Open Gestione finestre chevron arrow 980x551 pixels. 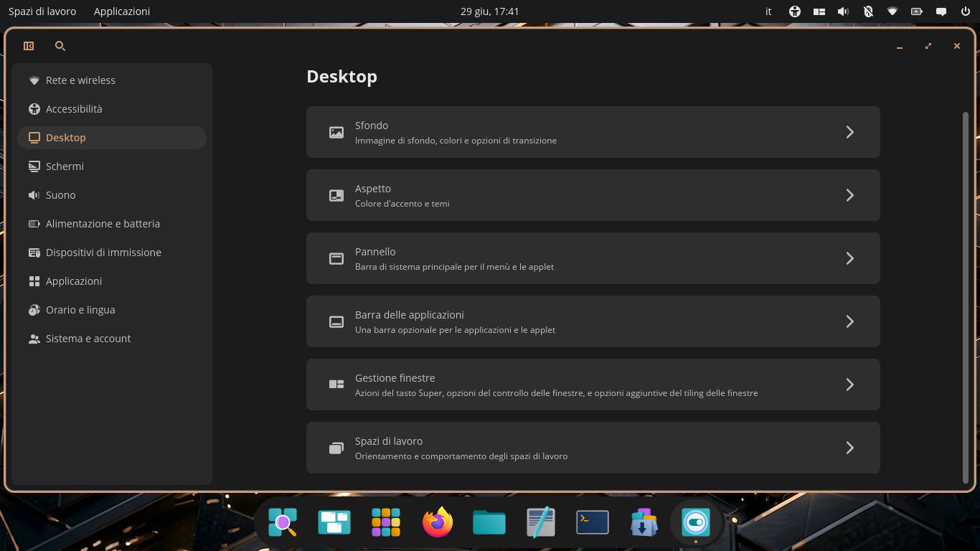(849, 385)
